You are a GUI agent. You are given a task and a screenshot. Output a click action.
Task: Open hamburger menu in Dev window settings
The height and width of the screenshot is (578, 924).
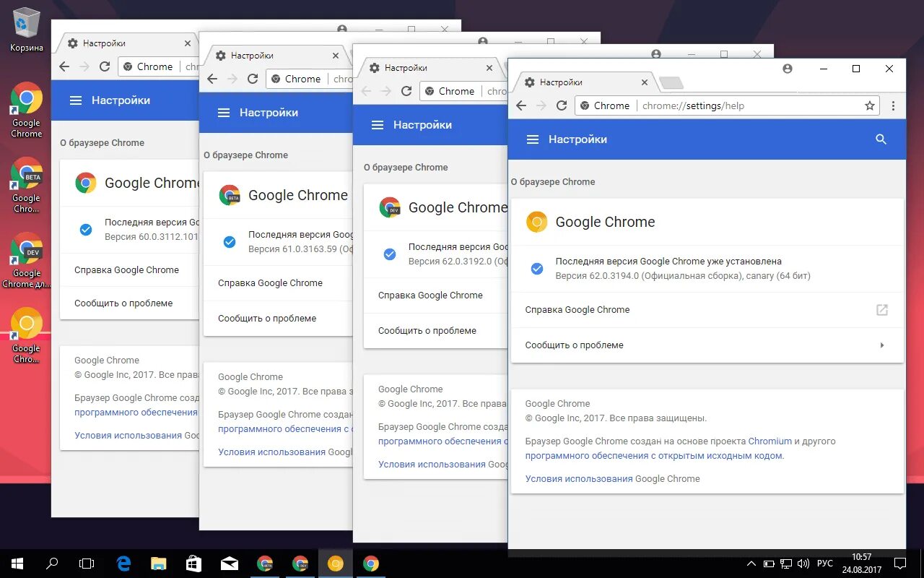click(x=378, y=125)
